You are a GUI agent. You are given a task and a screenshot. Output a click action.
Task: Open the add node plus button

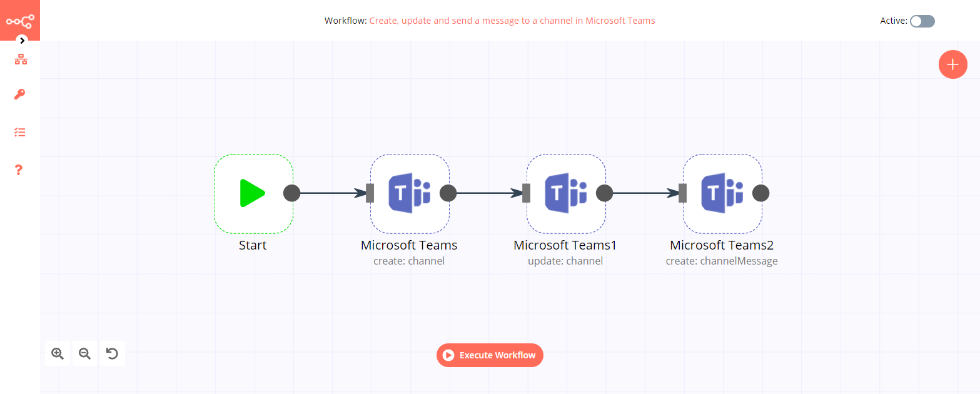[952, 64]
